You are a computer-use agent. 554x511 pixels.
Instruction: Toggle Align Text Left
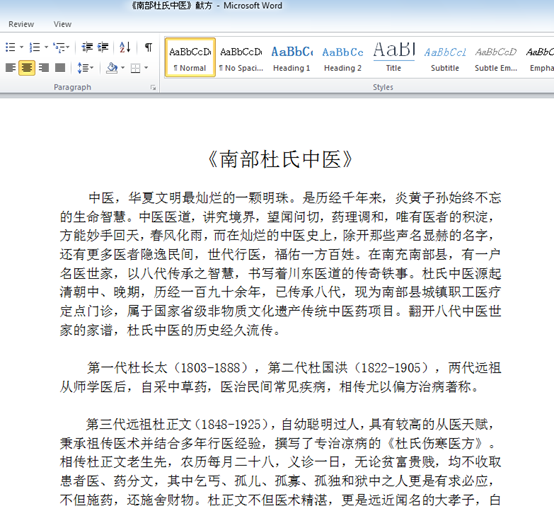pyautogui.click(x=11, y=67)
